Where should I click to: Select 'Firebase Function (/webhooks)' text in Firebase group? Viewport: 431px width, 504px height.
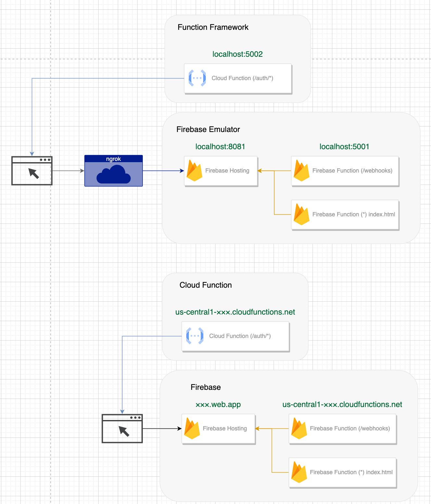(350, 428)
